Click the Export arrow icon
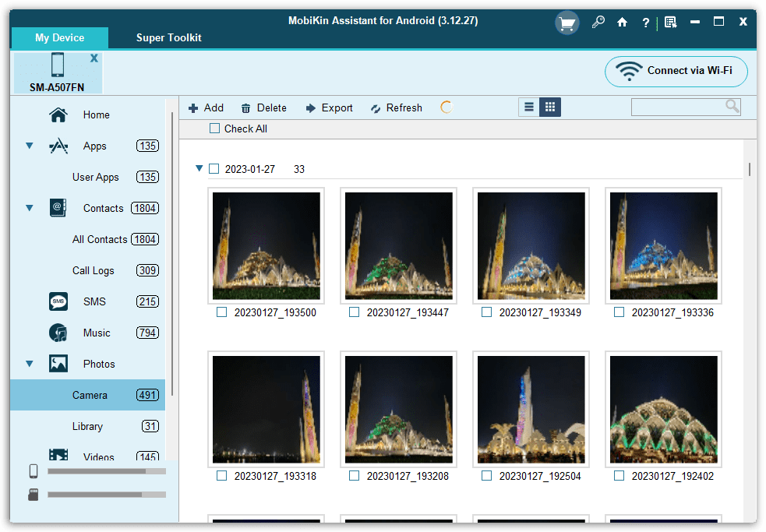The image size is (766, 532). tap(311, 108)
